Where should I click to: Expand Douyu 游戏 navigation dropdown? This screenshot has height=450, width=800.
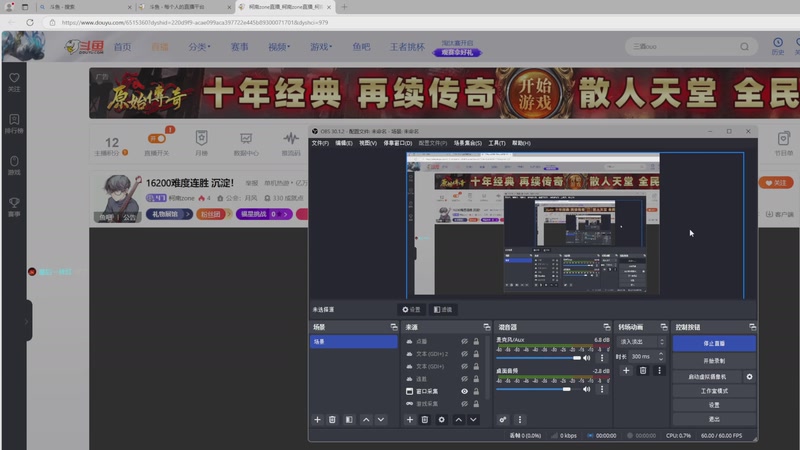click(321, 47)
